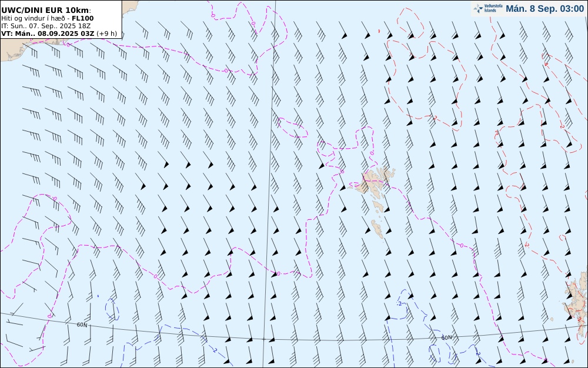Click the Hiti og vindur í hæð - FL100 line

click(47, 18)
